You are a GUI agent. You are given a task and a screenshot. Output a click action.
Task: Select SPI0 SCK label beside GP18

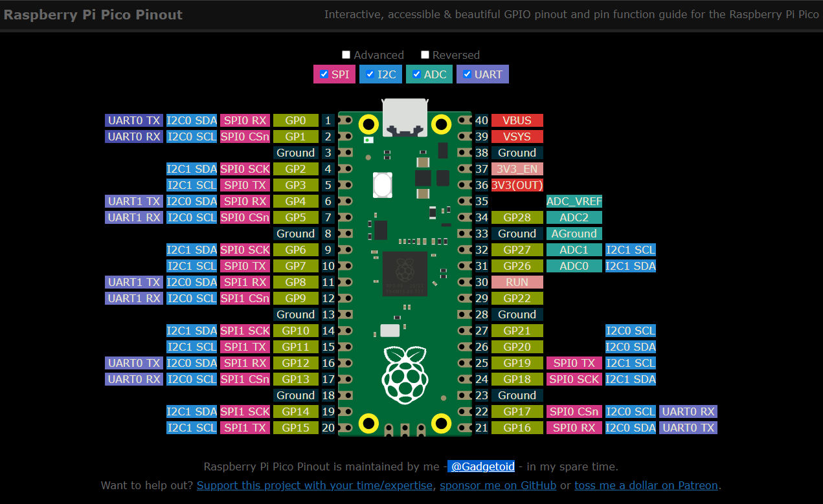574,379
